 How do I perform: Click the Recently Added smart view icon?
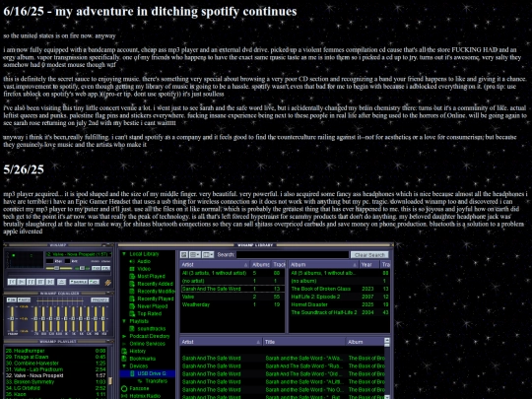(132, 284)
